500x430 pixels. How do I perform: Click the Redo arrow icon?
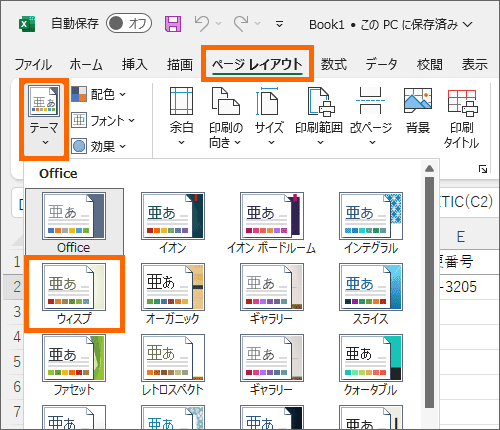pos(241,24)
